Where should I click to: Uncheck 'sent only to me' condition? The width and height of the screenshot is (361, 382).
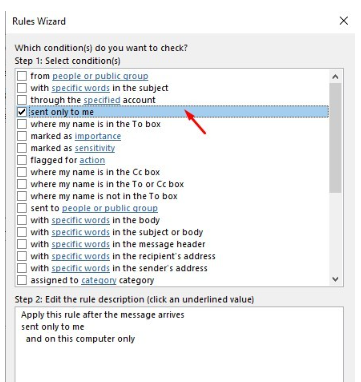click(22, 112)
